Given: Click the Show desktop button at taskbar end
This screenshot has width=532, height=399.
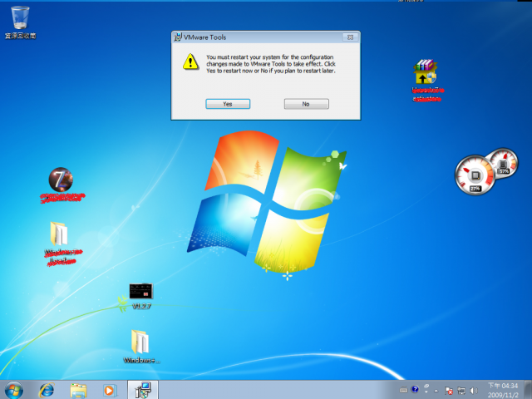Looking at the screenshot, I should tap(529, 390).
